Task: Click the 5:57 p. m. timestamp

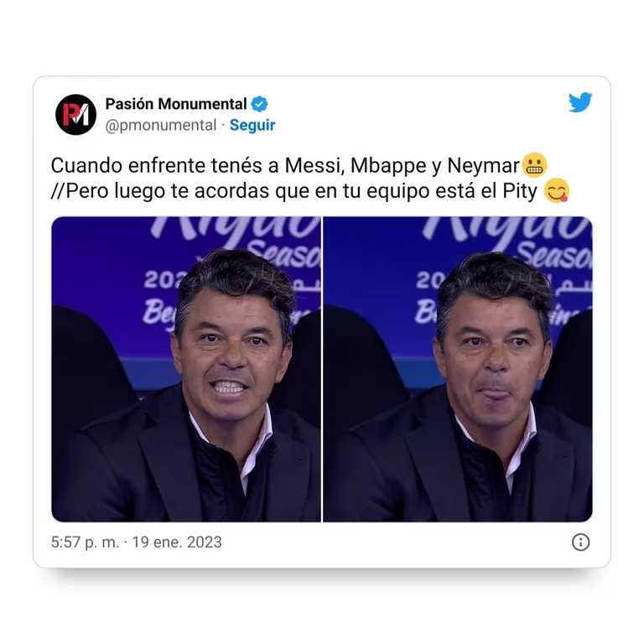Action: tap(85, 543)
